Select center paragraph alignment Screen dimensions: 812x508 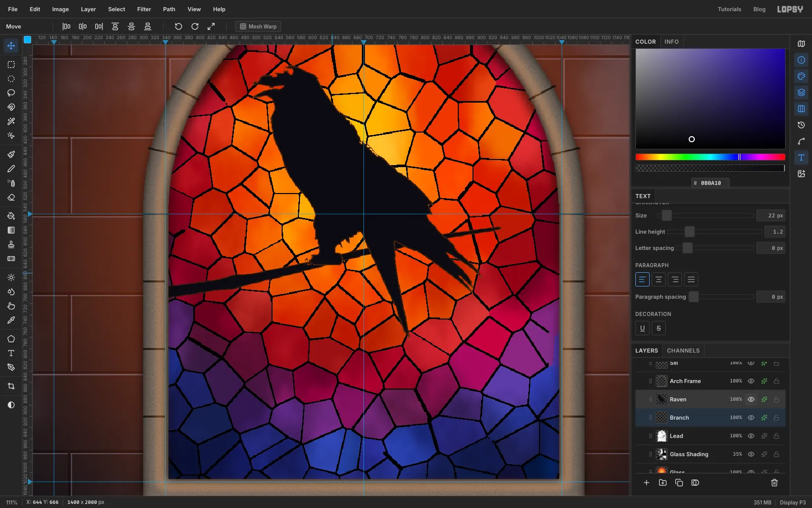tap(659, 279)
